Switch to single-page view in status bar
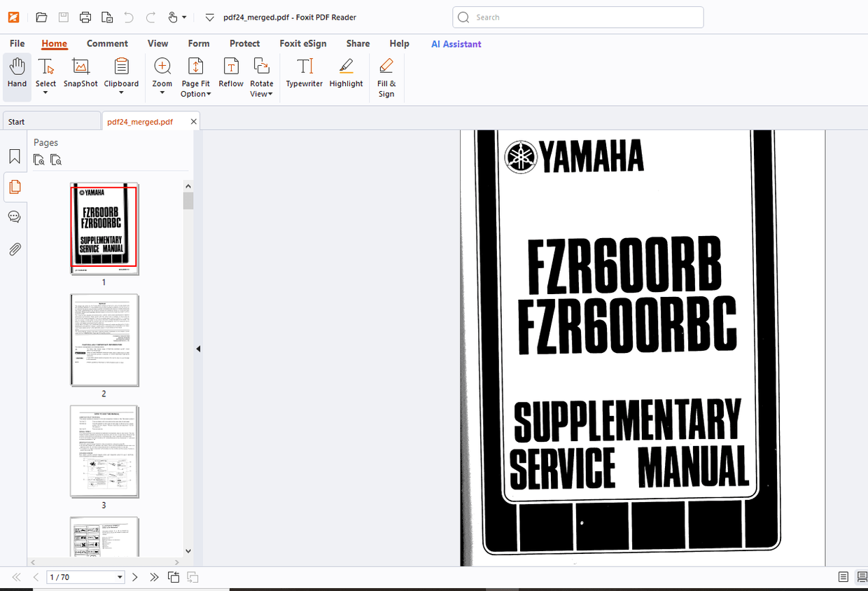Image resolution: width=868 pixels, height=591 pixels. 845,577
